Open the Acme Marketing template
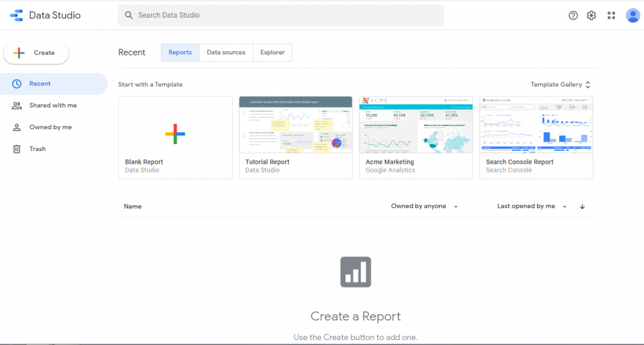Screen dimensions: 644x345 click(x=416, y=137)
